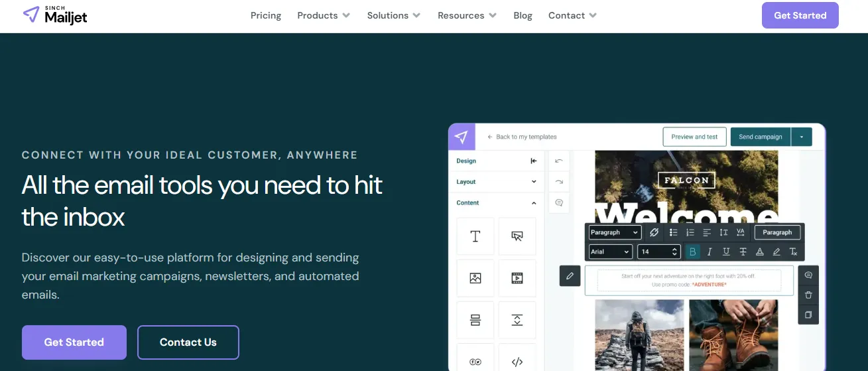This screenshot has height=371, width=868.
Task: Insert a numbered list
Action: click(x=690, y=232)
